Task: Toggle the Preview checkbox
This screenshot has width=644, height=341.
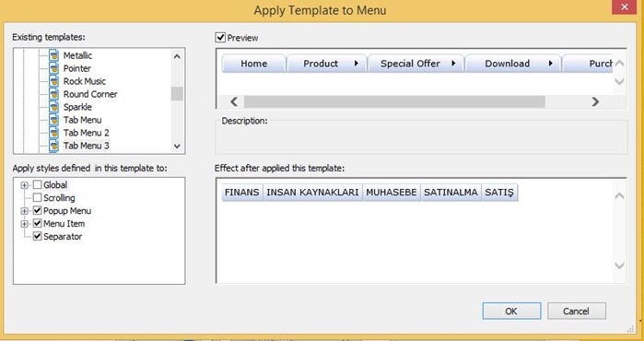Action: click(x=220, y=38)
